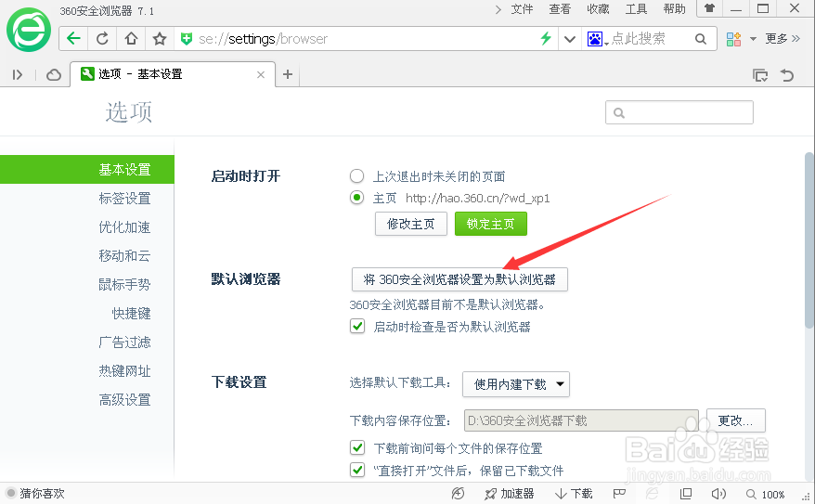Mute sound with the speaker icon
The height and width of the screenshot is (504, 815).
click(718, 494)
